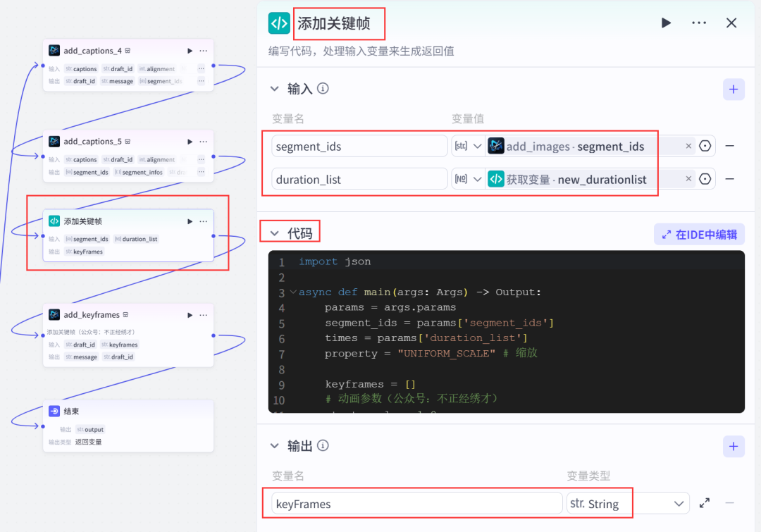The height and width of the screenshot is (532, 761).
Task: Run the add_keyframes node
Action: [x=190, y=315]
